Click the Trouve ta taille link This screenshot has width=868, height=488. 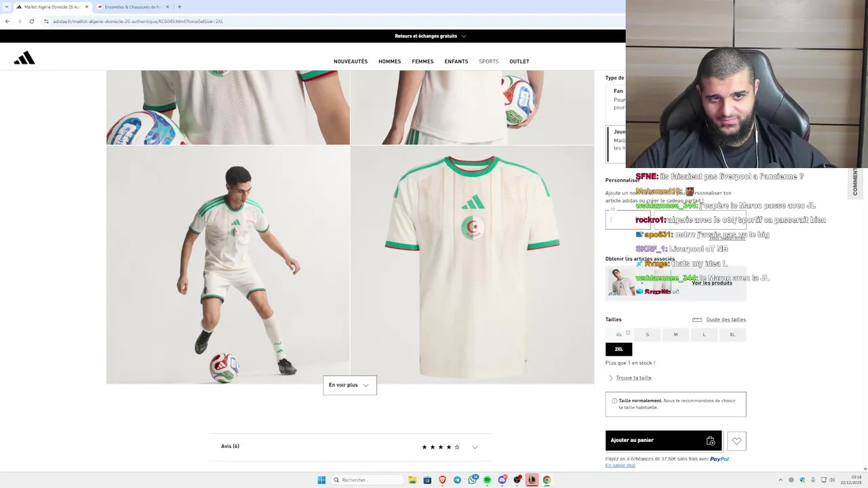pos(633,378)
